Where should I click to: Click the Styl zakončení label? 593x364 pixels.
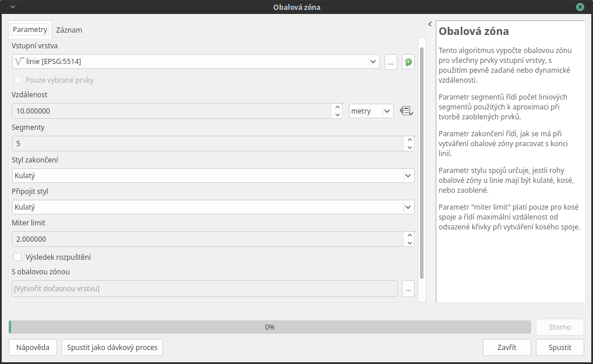[35, 160]
